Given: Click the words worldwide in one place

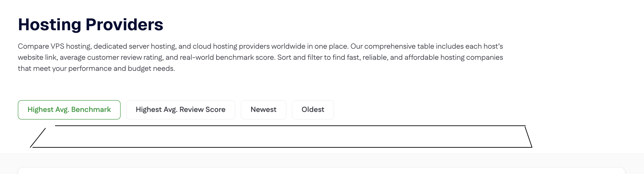Looking at the screenshot, I should click(309, 46).
